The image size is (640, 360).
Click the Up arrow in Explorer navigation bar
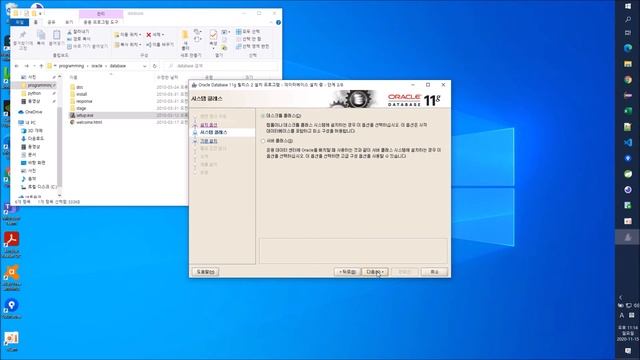pos(41,66)
